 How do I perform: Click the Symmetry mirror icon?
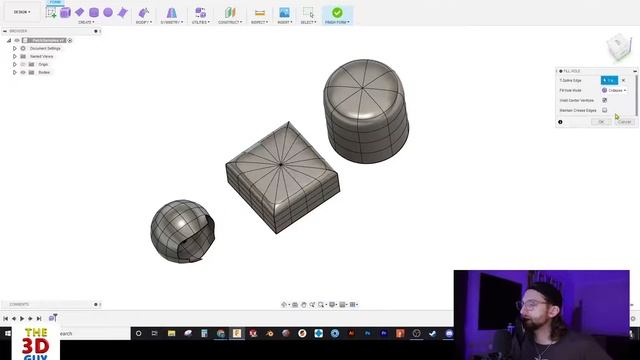point(171,13)
